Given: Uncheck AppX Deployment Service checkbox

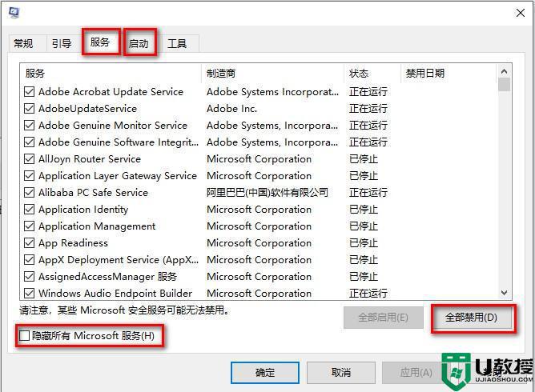Looking at the screenshot, I should [x=30, y=259].
